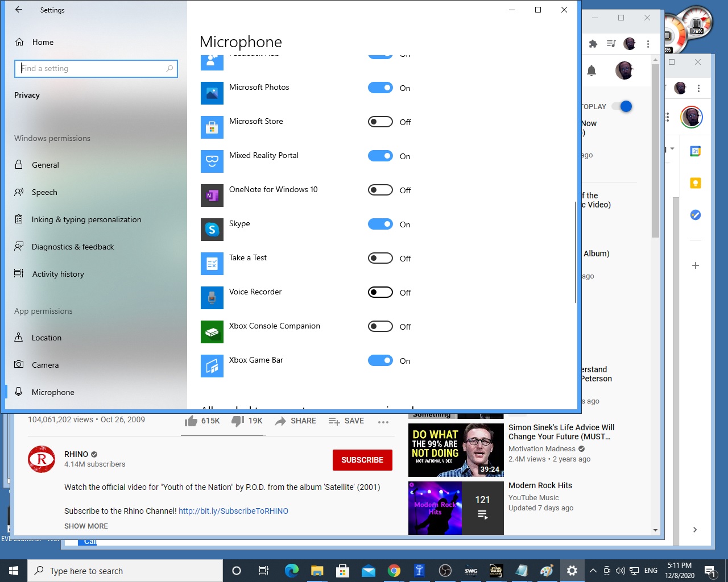
Task: Click the Skype app icon in list
Action: click(x=212, y=230)
